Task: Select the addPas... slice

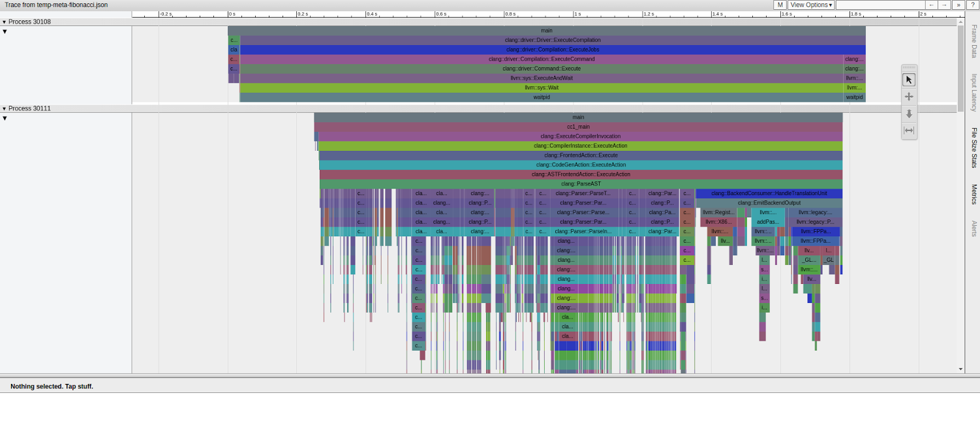Action: tap(767, 222)
